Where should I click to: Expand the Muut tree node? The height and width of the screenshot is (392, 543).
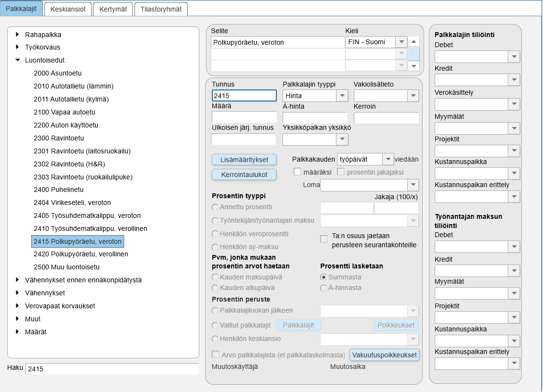[17, 319]
